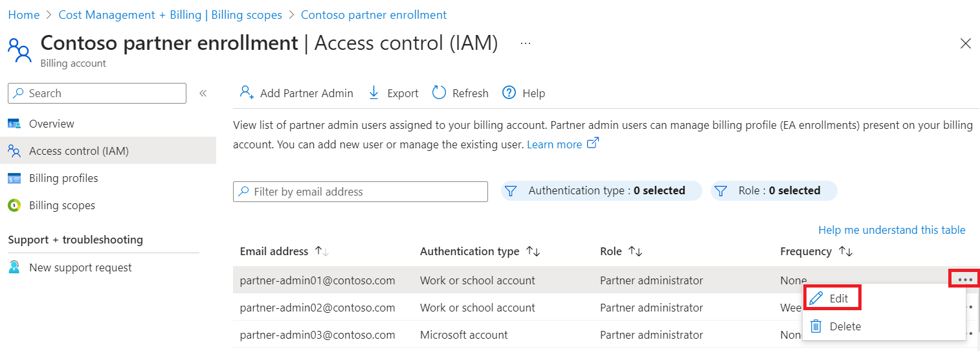Click 'Help me understand this table' link
This screenshot has height=351, width=980.
pos(891,230)
